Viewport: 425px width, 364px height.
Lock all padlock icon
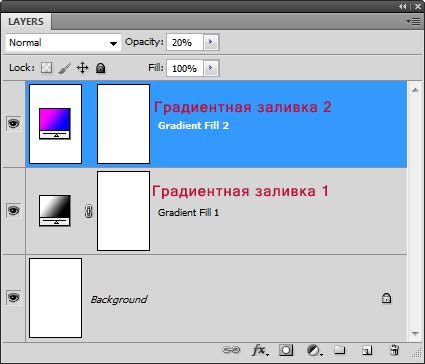point(100,68)
